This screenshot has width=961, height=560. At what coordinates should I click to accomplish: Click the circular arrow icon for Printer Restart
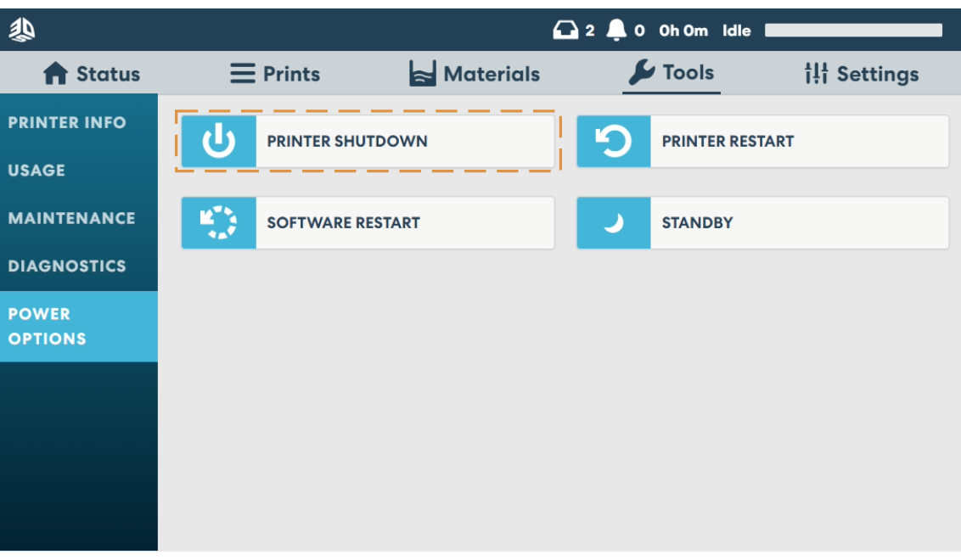(613, 140)
